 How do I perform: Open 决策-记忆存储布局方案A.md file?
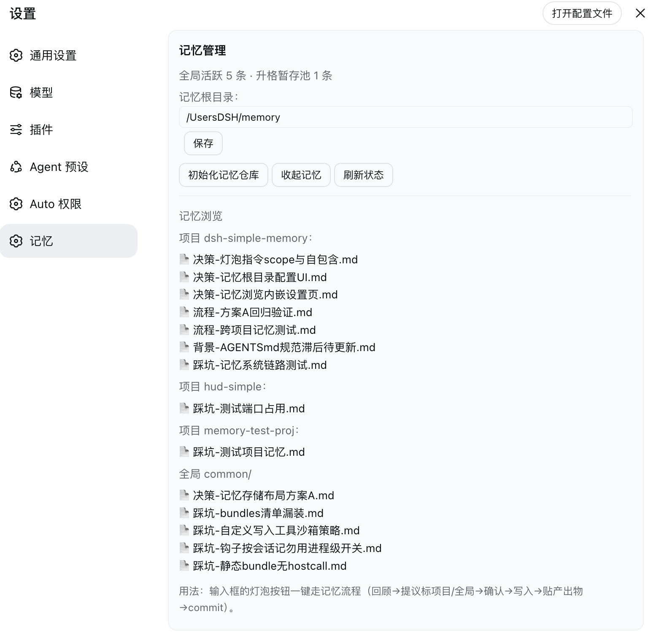point(264,495)
